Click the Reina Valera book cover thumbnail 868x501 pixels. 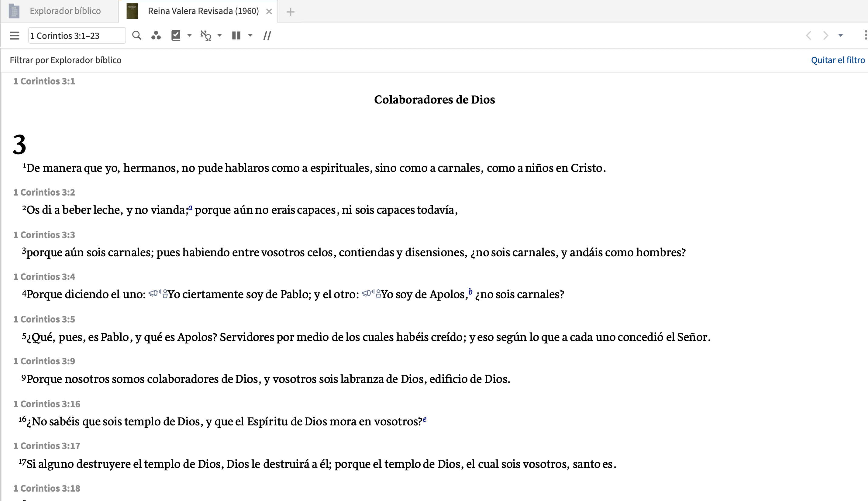click(132, 11)
